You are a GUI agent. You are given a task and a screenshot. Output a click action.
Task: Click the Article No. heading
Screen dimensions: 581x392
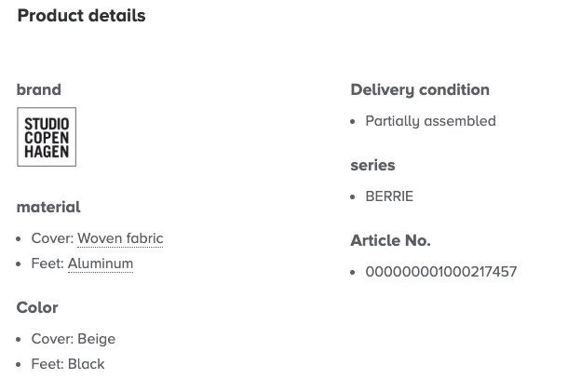(390, 240)
